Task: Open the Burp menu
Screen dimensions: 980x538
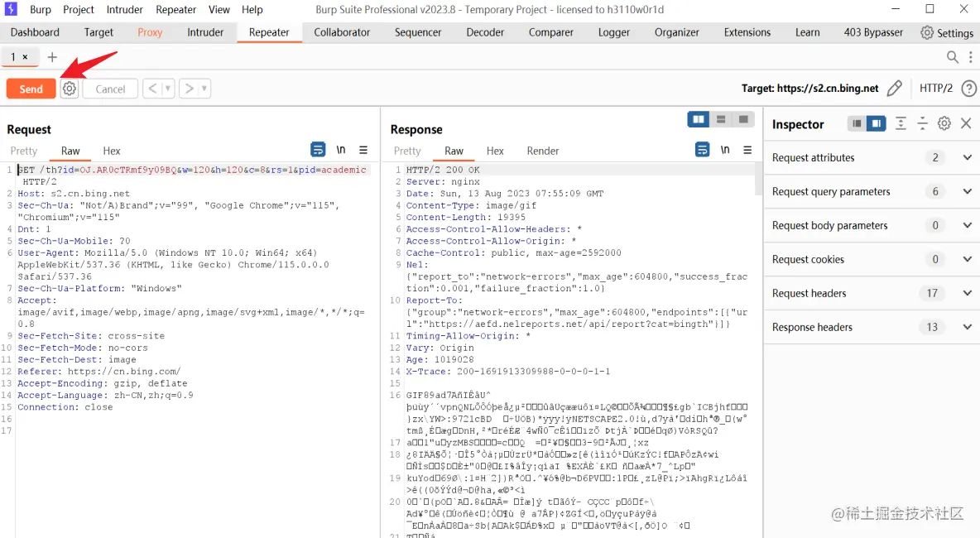Action: coord(41,9)
